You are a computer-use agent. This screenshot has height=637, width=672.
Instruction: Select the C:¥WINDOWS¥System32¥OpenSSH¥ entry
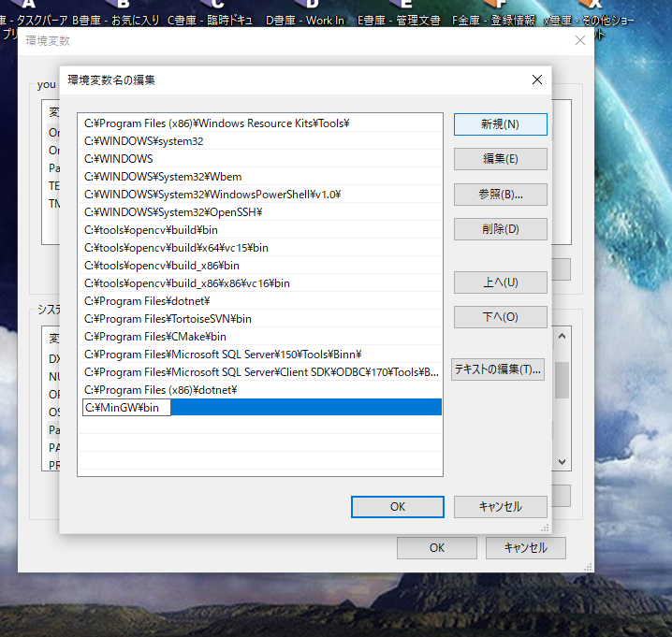click(x=259, y=212)
